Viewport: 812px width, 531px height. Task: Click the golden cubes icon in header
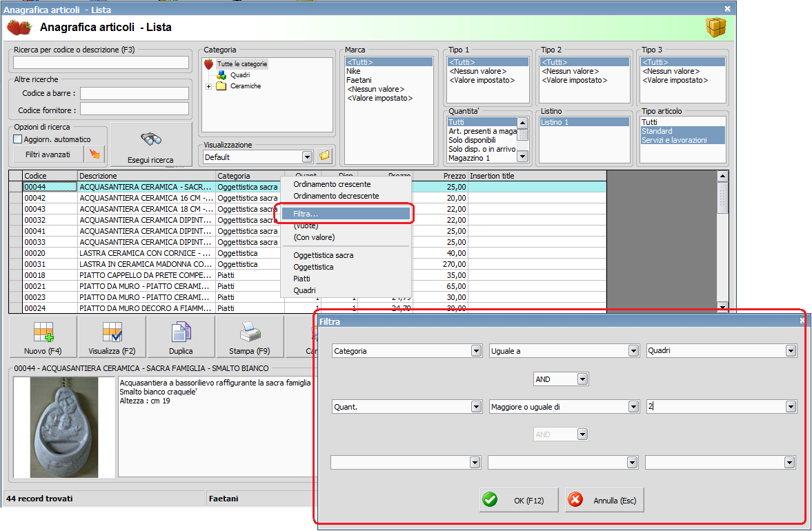(715, 28)
